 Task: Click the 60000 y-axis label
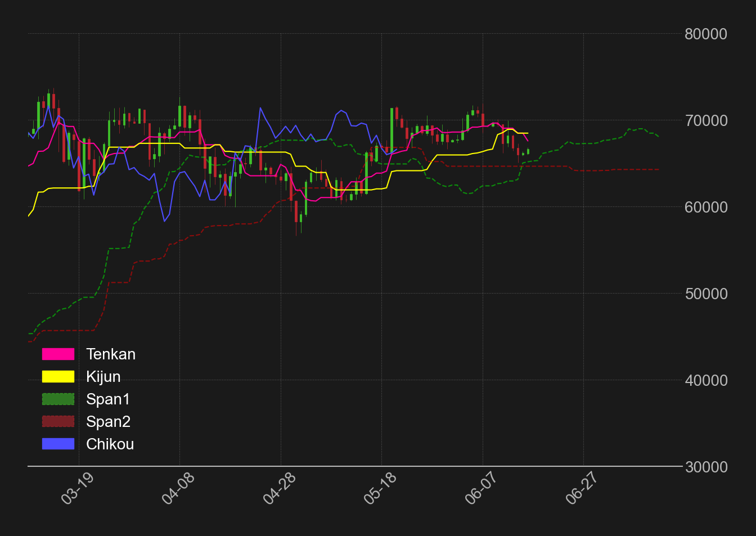click(x=706, y=208)
